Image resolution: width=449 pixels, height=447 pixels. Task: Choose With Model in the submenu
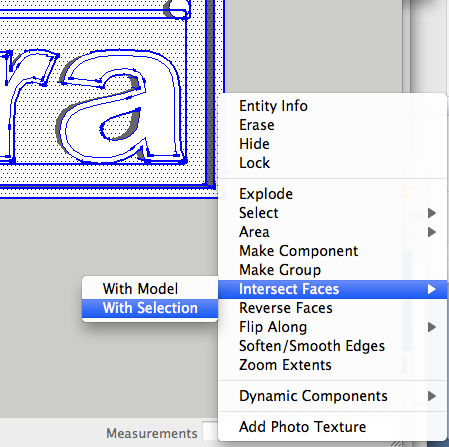[150, 289]
